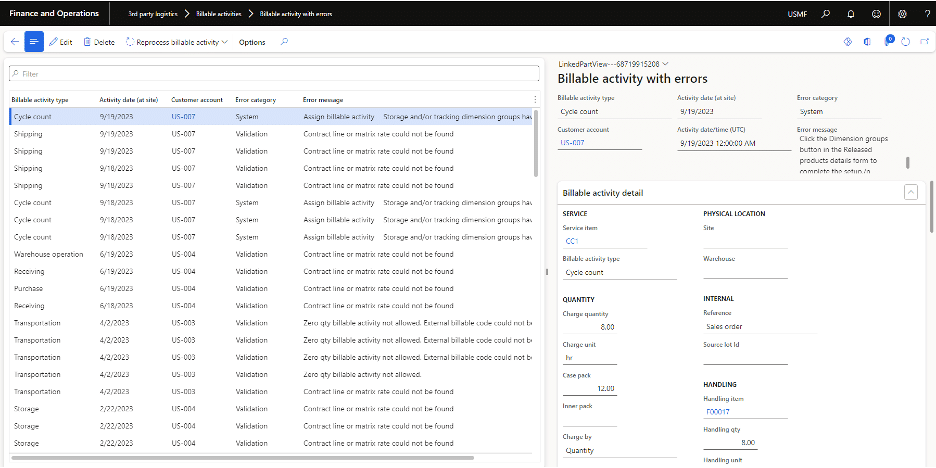Sort by Billable activity type column header
Image resolution: width=936 pixels, height=468 pixels.
point(39,100)
